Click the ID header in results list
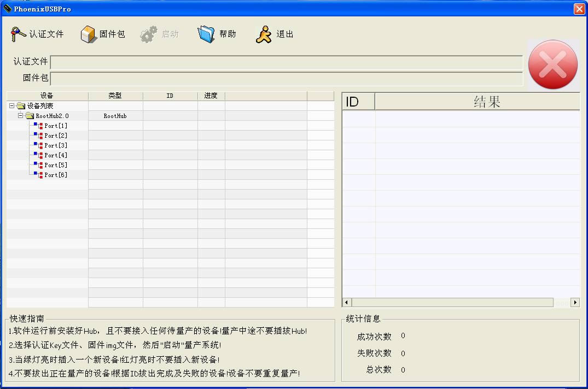This screenshot has height=389, width=588. (358, 102)
